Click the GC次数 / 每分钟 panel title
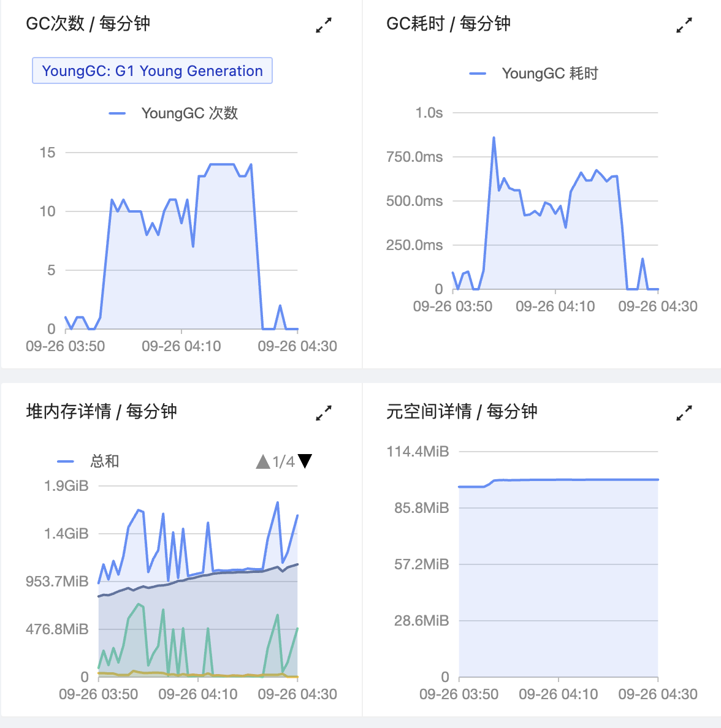Viewport: 721px width, 728px height. click(x=88, y=24)
